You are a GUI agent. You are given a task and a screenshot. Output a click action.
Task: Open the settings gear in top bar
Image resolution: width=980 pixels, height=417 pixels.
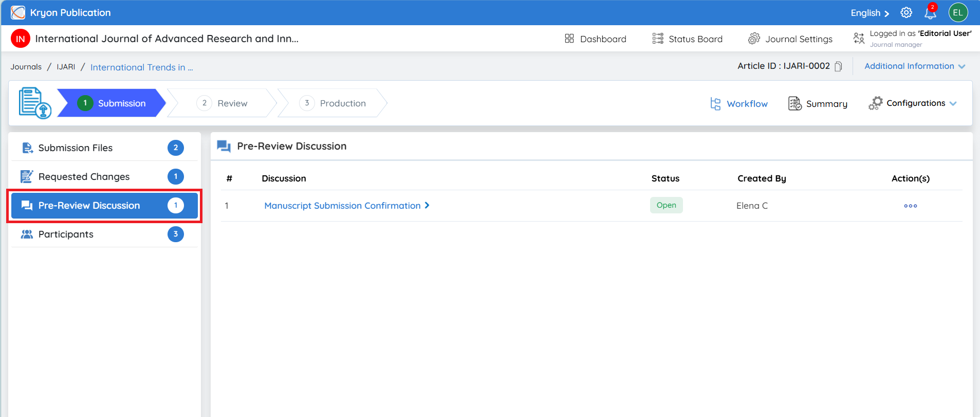pos(906,13)
